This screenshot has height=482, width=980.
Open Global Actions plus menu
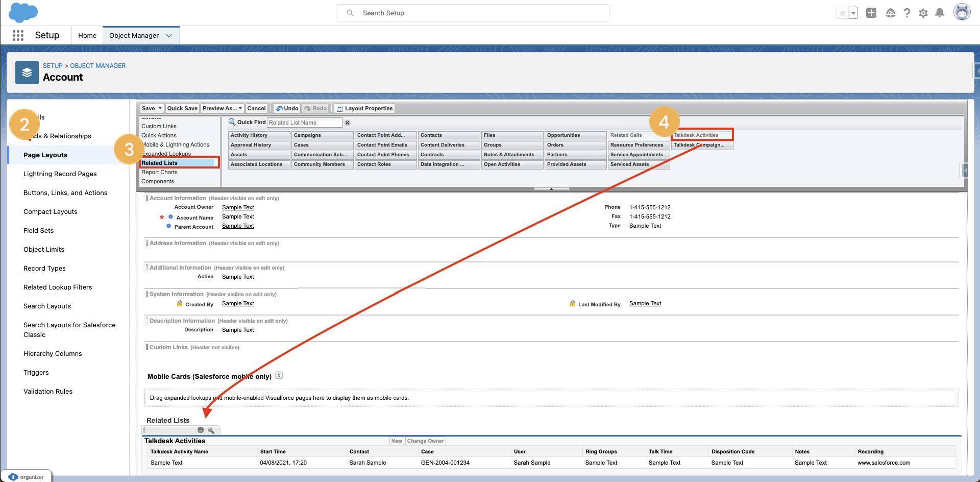(871, 13)
